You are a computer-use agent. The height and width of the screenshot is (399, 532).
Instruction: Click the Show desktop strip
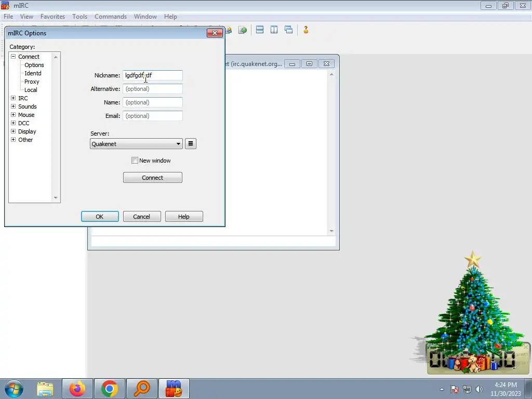(x=529, y=389)
